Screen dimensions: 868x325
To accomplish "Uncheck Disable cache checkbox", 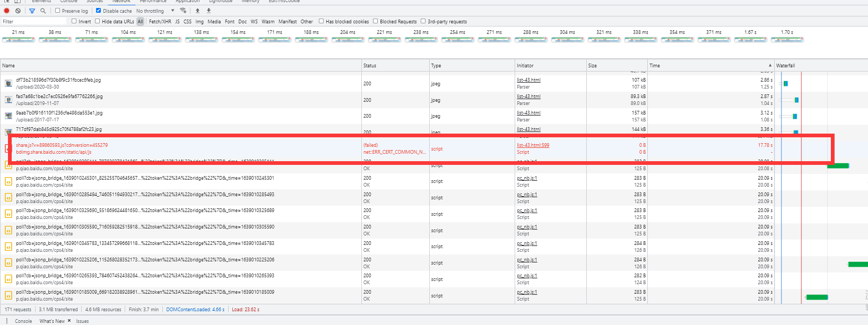I will (x=99, y=11).
